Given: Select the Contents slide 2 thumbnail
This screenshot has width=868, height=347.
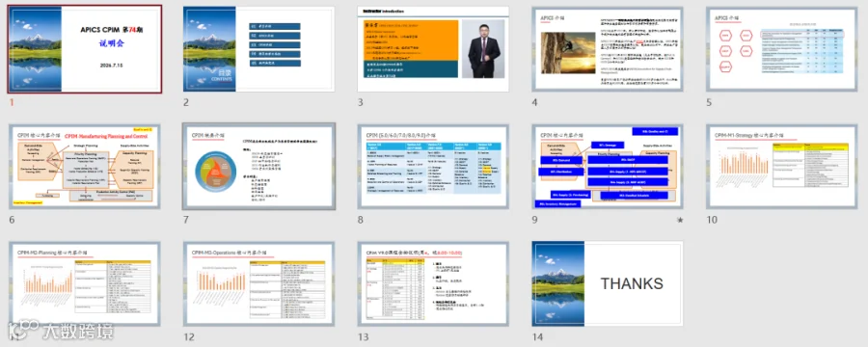Looking at the screenshot, I should click(258, 49).
